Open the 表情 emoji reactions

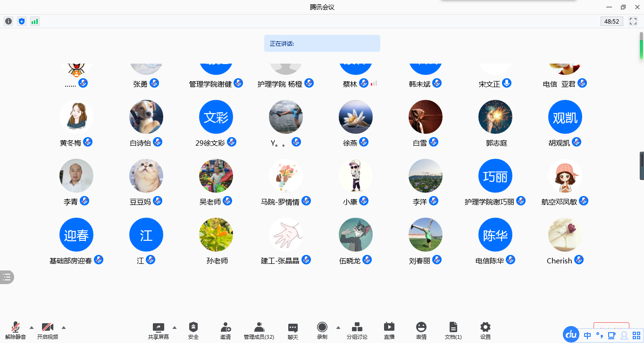[x=421, y=330]
